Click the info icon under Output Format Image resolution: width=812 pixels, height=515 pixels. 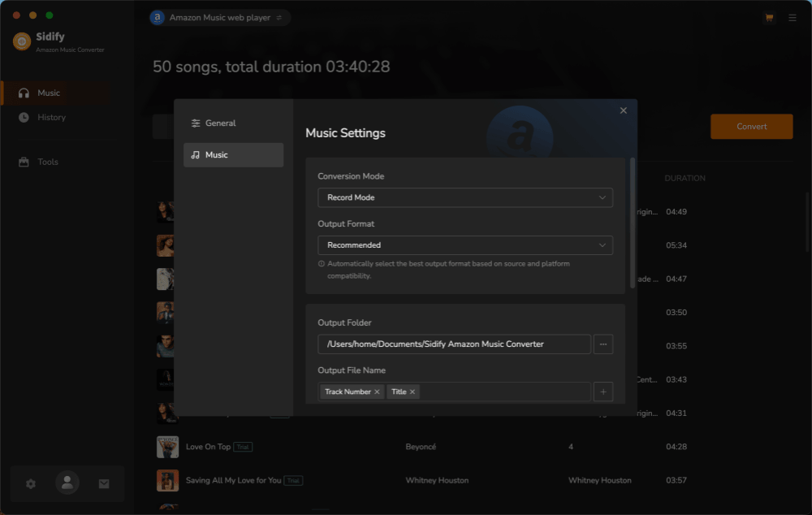click(x=321, y=264)
